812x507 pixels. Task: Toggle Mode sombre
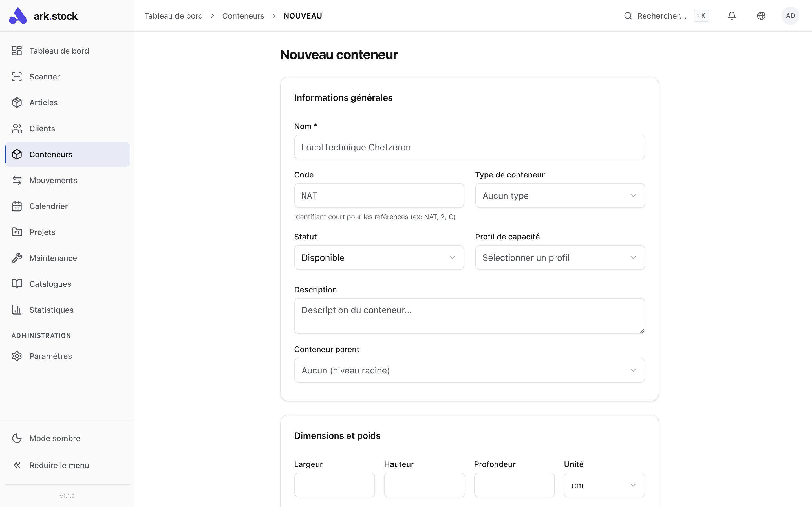click(x=54, y=438)
